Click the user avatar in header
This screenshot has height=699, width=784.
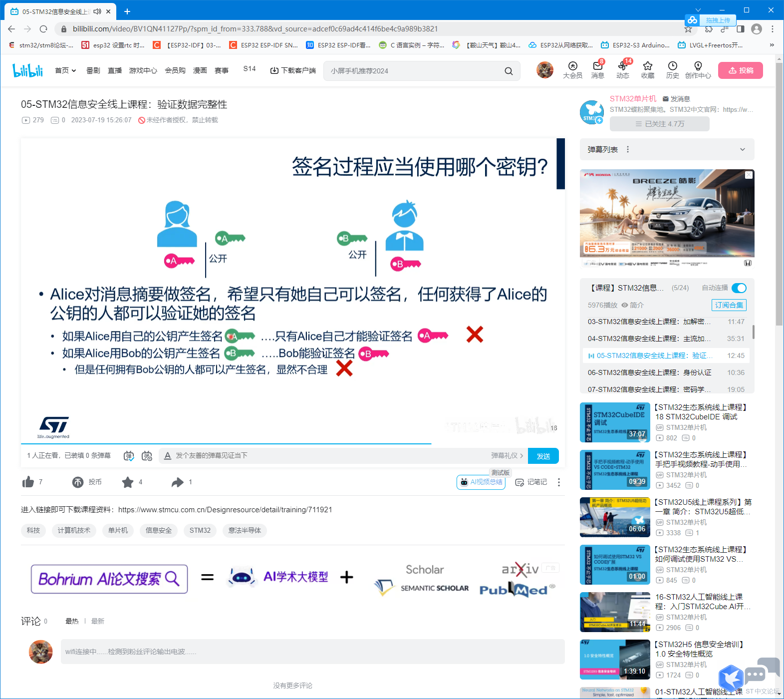tap(545, 70)
